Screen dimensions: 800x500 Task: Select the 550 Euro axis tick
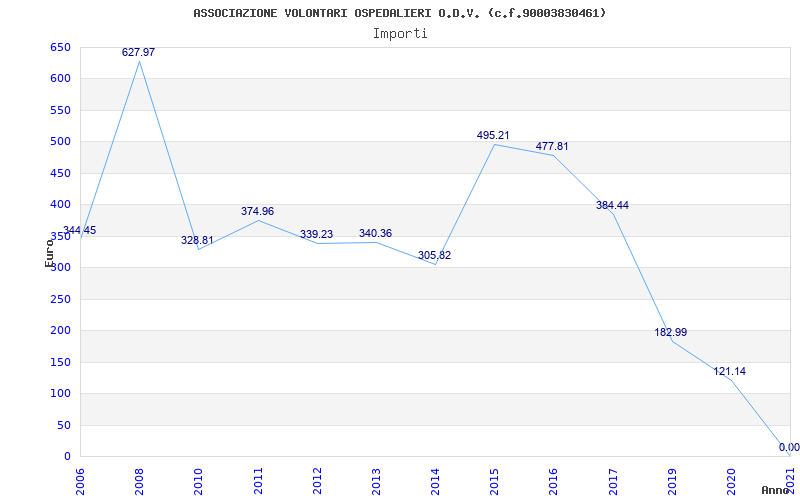coord(60,110)
